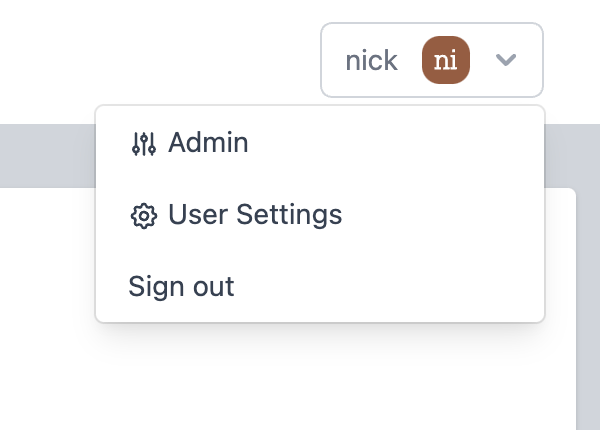Image resolution: width=600 pixels, height=430 pixels.
Task: Click the down chevron beside the avatar
Action: click(506, 61)
